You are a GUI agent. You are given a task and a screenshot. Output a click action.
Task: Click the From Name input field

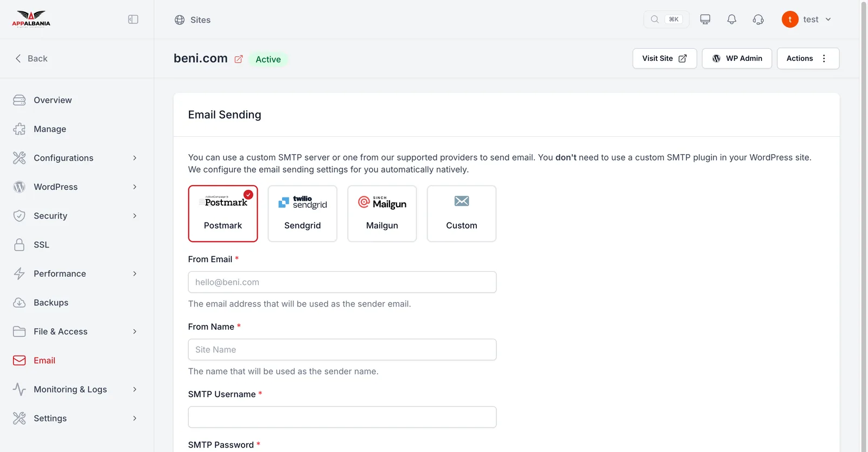point(342,349)
